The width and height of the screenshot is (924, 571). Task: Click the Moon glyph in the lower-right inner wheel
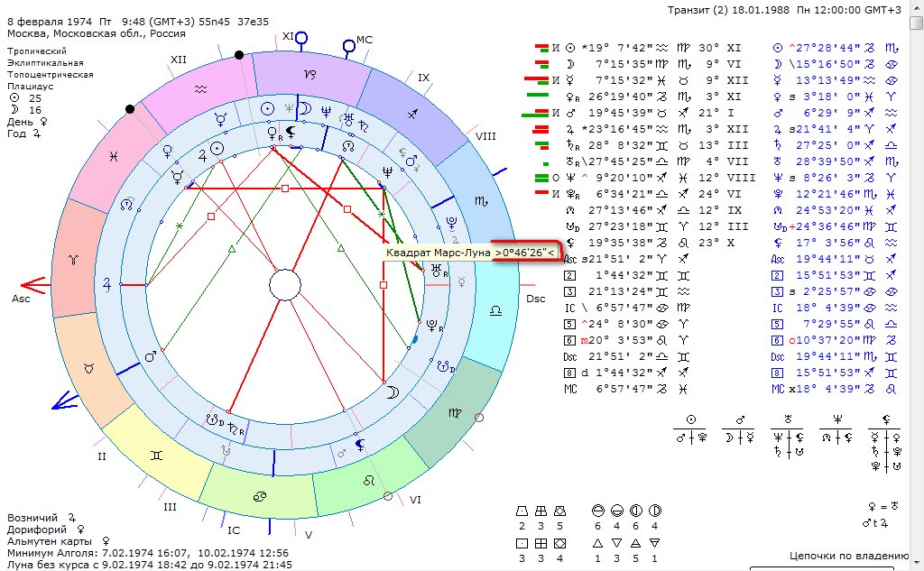coord(392,392)
